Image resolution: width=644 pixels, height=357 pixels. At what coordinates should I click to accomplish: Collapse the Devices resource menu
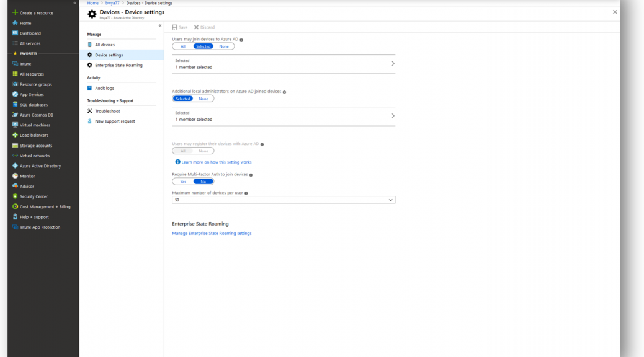(x=160, y=25)
